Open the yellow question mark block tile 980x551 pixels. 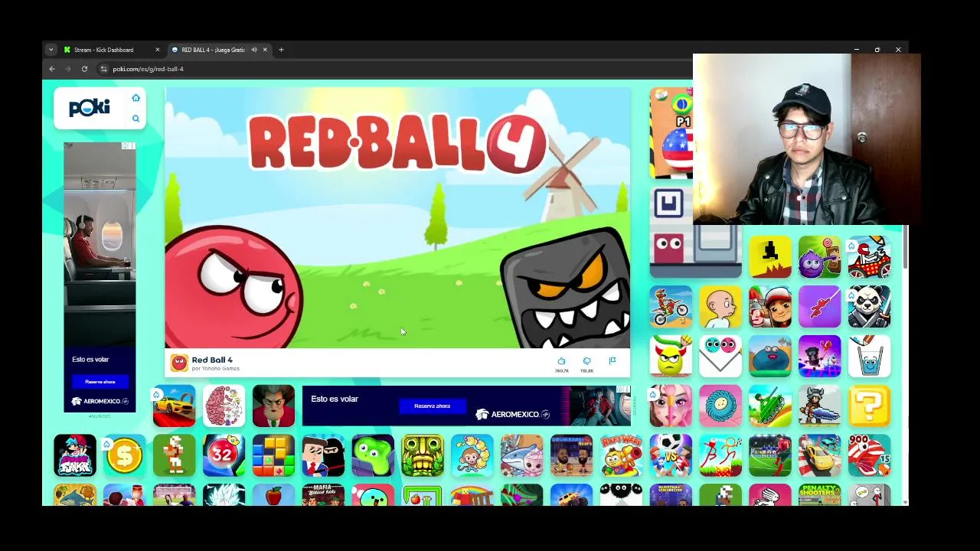[x=869, y=406]
